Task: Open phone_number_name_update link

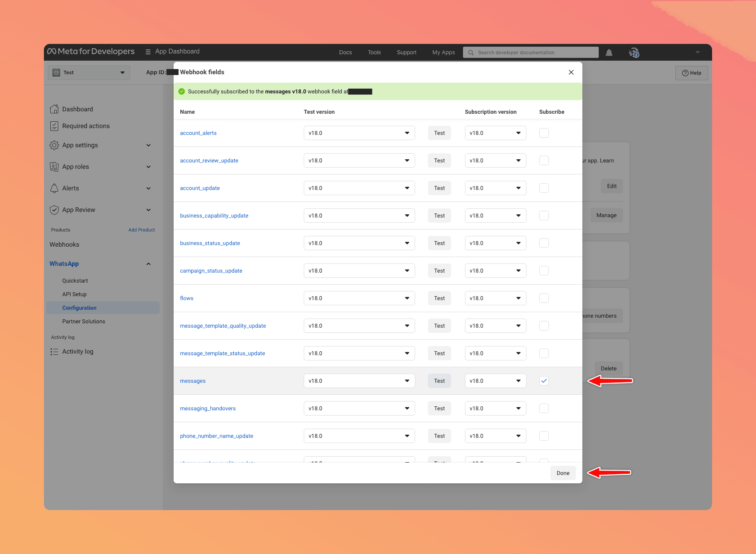Action: pyautogui.click(x=217, y=436)
